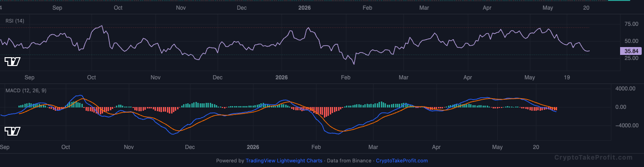644x167 pixels.
Task: Click the 25.00 level on the RSI scale
Action: [631, 58]
